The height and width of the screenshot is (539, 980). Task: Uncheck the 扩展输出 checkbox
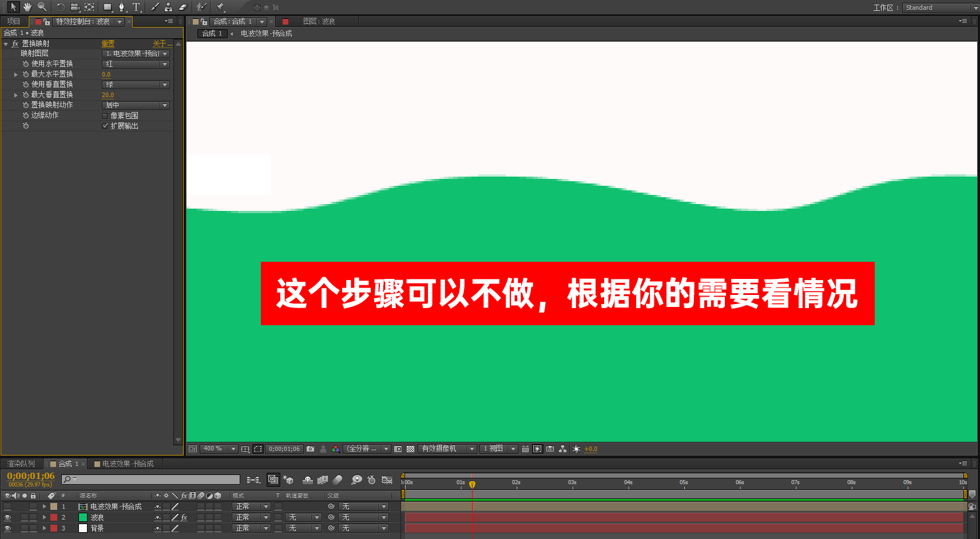(x=105, y=126)
